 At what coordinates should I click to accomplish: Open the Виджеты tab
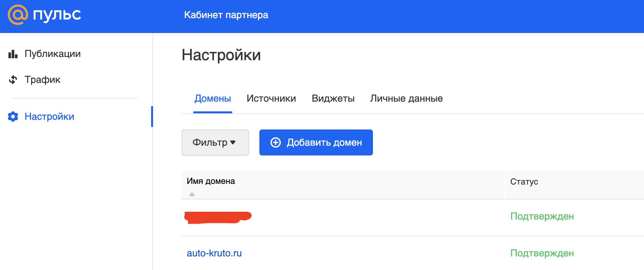[333, 98]
